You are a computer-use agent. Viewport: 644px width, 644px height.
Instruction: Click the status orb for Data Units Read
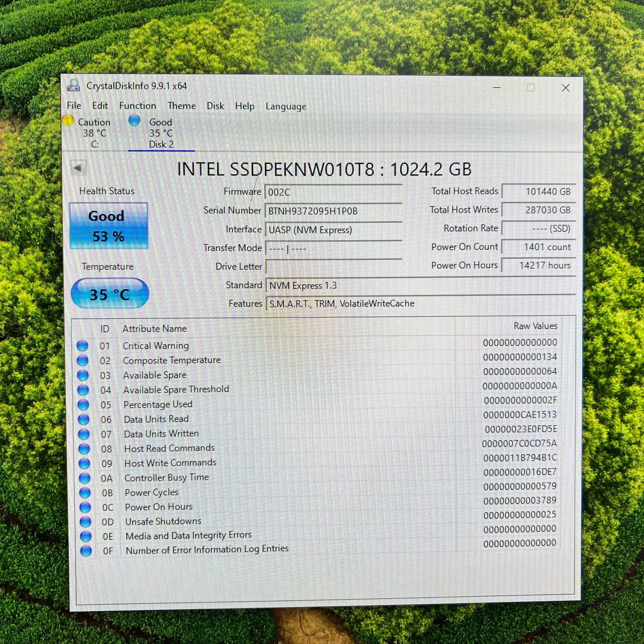click(84, 419)
